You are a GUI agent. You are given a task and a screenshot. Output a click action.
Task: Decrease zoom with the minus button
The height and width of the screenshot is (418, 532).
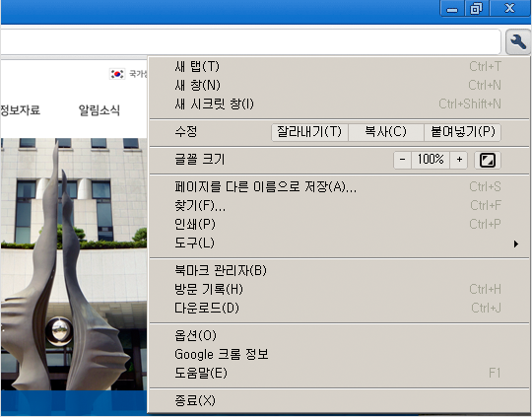coord(402,160)
